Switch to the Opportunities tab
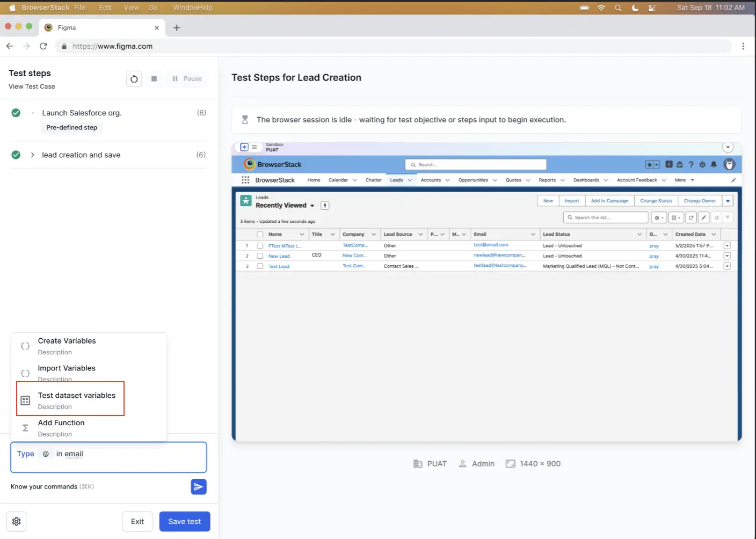This screenshot has width=756, height=539. [474, 180]
